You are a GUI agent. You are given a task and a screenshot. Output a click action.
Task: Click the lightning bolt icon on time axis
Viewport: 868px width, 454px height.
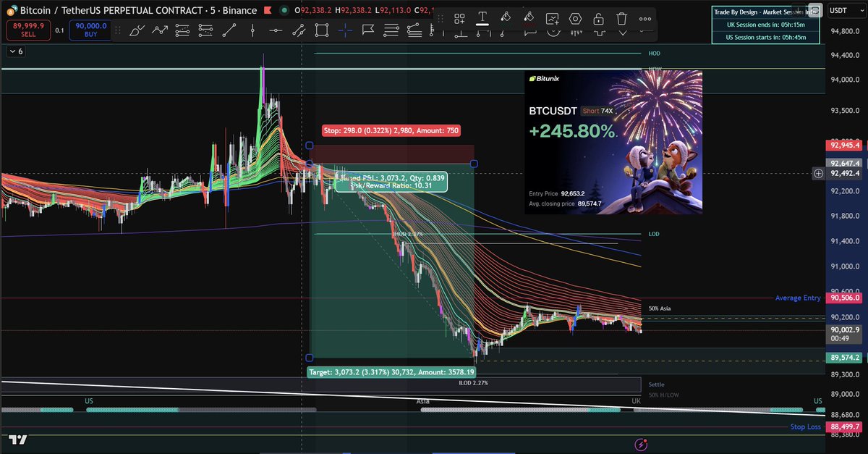[x=640, y=444]
